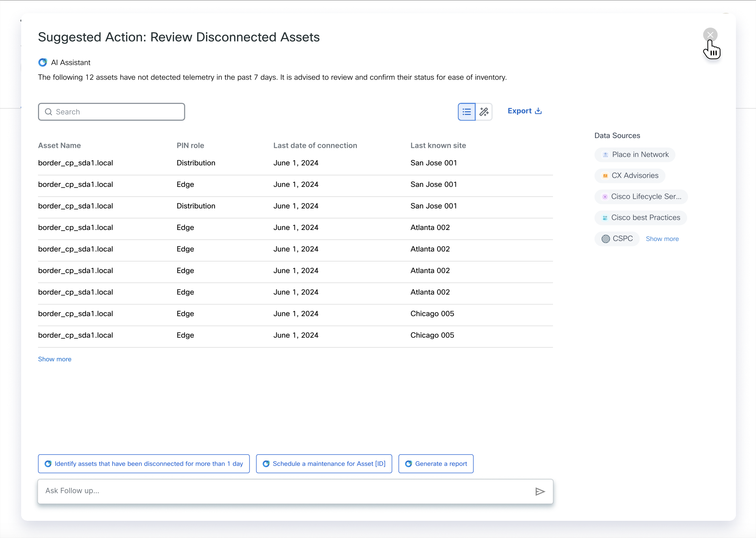
Task: Click the search magnifier icon
Action: point(48,112)
